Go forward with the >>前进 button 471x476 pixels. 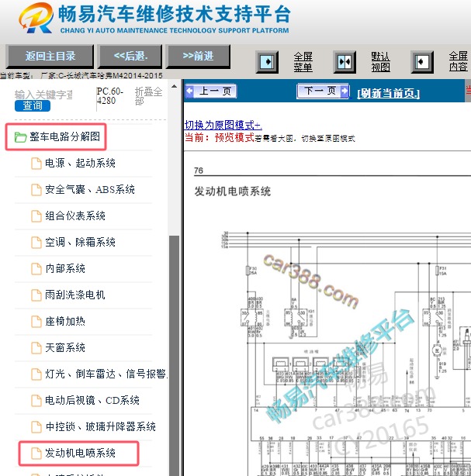[198, 56]
